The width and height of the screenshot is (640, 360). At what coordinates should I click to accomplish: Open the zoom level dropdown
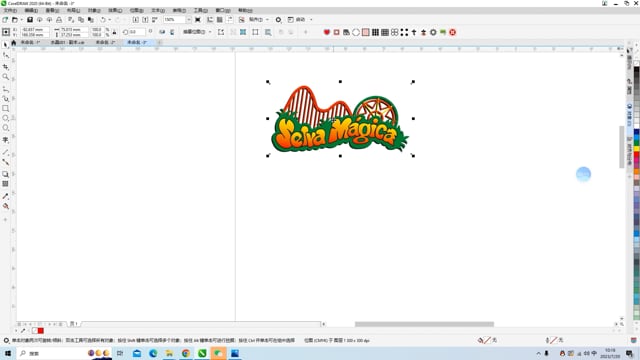tap(189, 20)
